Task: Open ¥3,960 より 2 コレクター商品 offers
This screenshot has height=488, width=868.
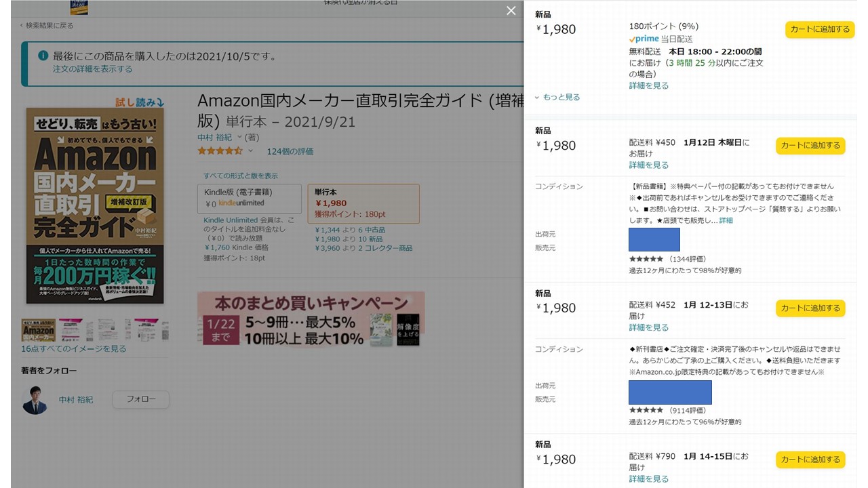Action: tap(363, 249)
